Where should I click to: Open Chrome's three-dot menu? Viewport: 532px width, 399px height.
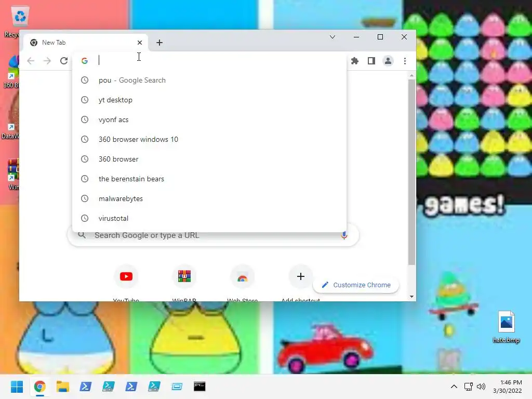pyautogui.click(x=405, y=61)
